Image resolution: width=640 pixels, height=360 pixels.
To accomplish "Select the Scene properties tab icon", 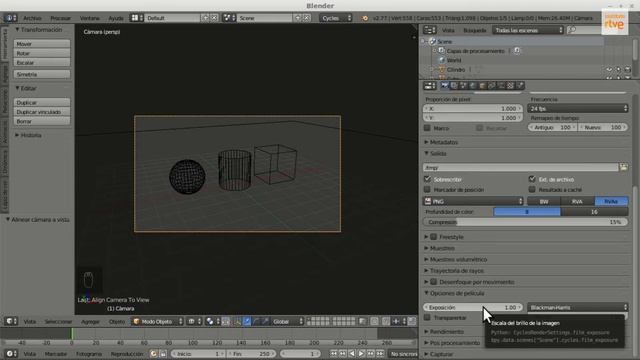I will click(x=463, y=85).
